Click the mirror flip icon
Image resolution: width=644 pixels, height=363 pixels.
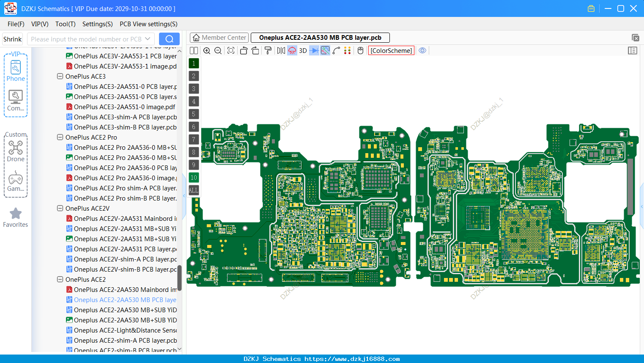(281, 51)
